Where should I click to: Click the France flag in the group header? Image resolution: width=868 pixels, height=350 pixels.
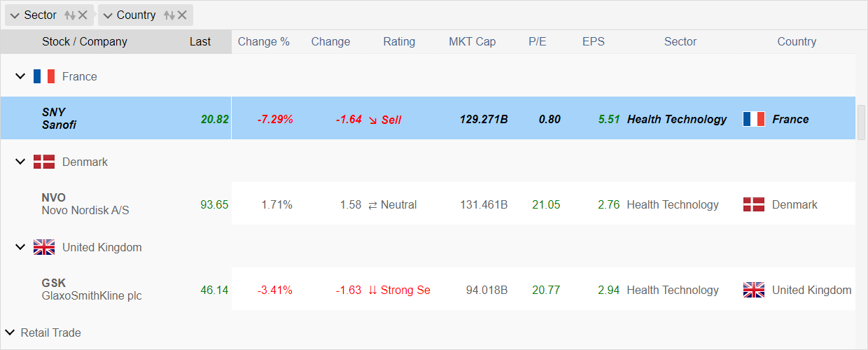(x=44, y=76)
